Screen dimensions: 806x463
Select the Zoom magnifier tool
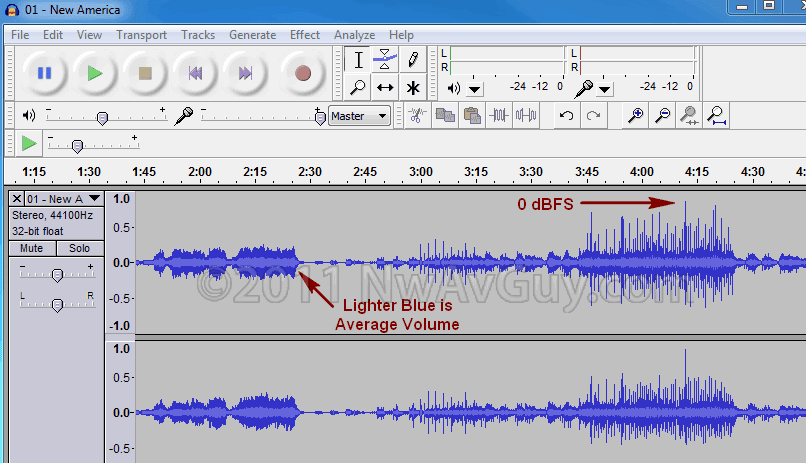click(358, 87)
